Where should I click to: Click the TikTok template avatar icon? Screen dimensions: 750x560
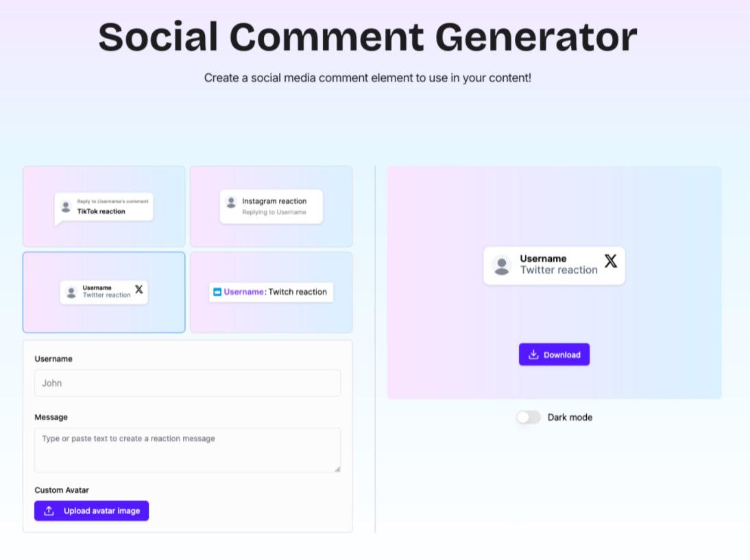[66, 206]
